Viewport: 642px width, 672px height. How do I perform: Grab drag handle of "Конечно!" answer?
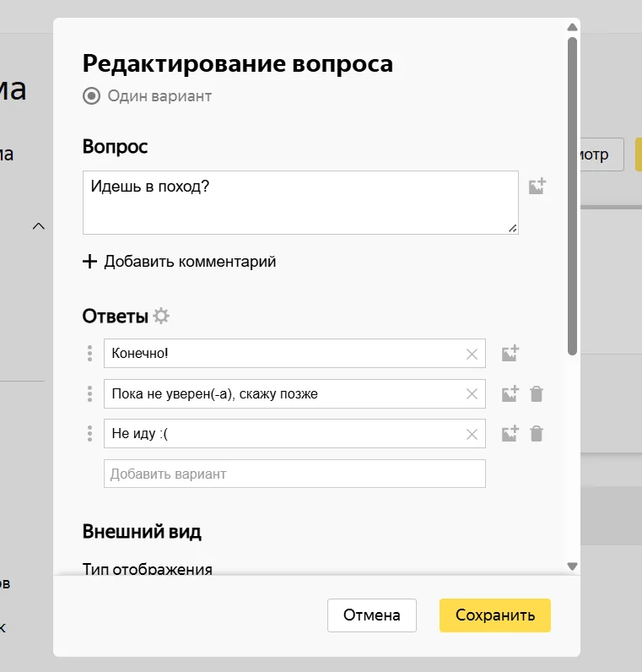click(90, 354)
